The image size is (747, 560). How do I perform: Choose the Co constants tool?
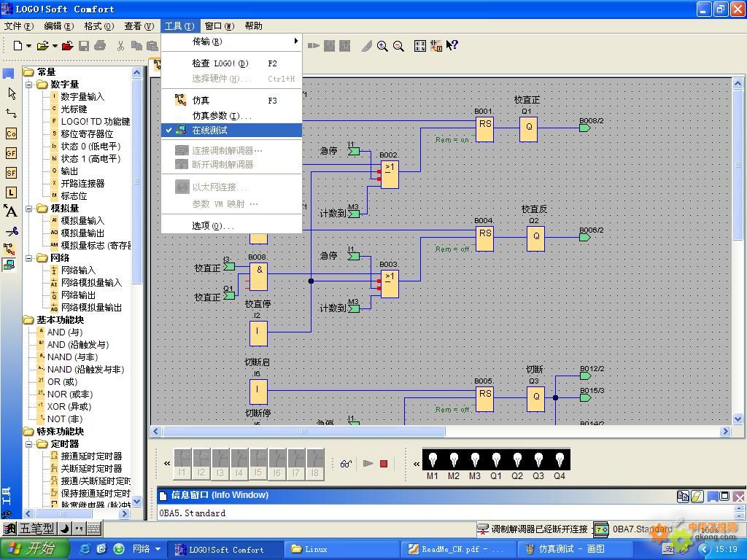(x=11, y=133)
